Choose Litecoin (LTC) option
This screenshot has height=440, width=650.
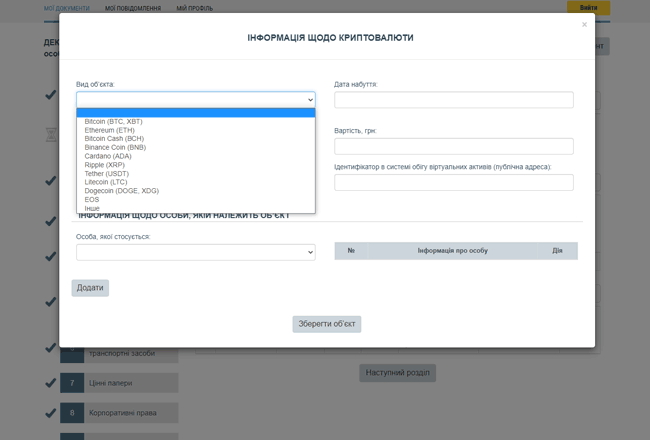(107, 182)
